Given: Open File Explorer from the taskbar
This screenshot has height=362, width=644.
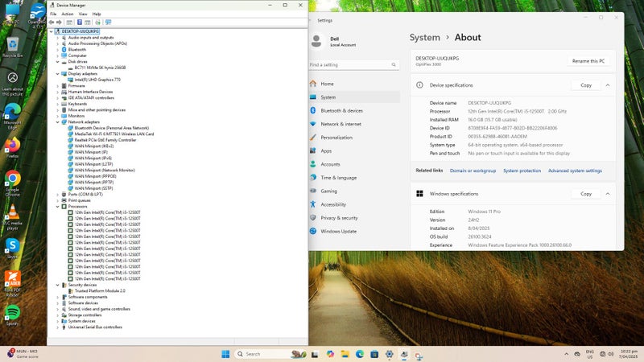Looking at the screenshot, I should [x=345, y=354].
